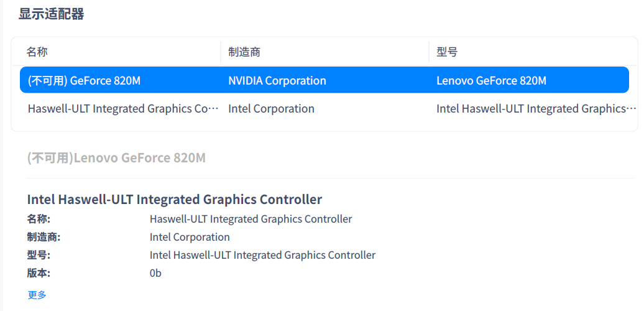The width and height of the screenshot is (644, 311).
Task: Click the Lenovo GeForce 820M model cell
Action: pos(491,81)
